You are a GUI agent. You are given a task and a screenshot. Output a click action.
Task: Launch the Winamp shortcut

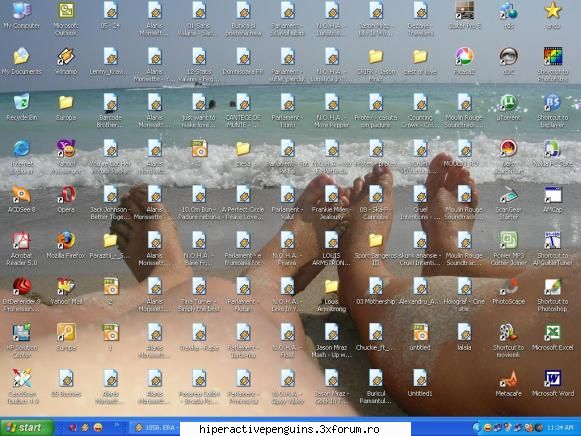(x=66, y=61)
